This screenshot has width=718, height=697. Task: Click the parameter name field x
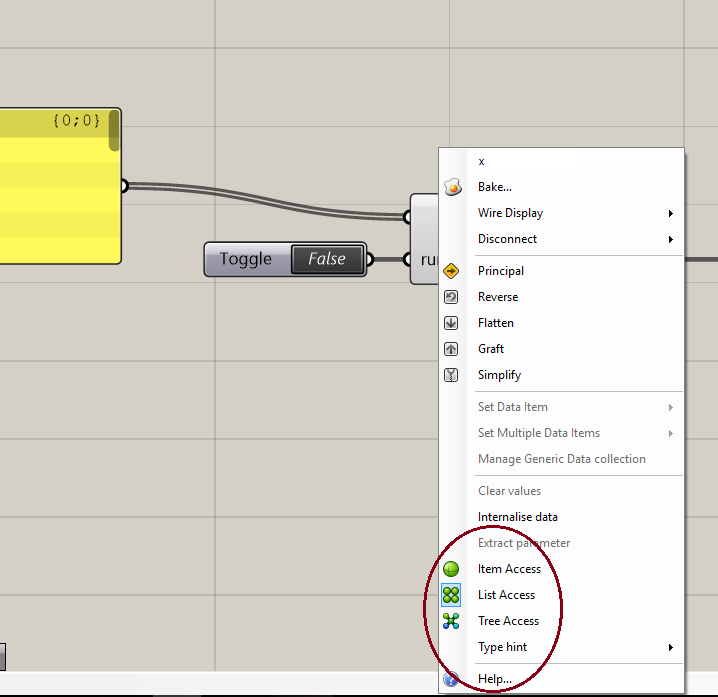(526, 162)
